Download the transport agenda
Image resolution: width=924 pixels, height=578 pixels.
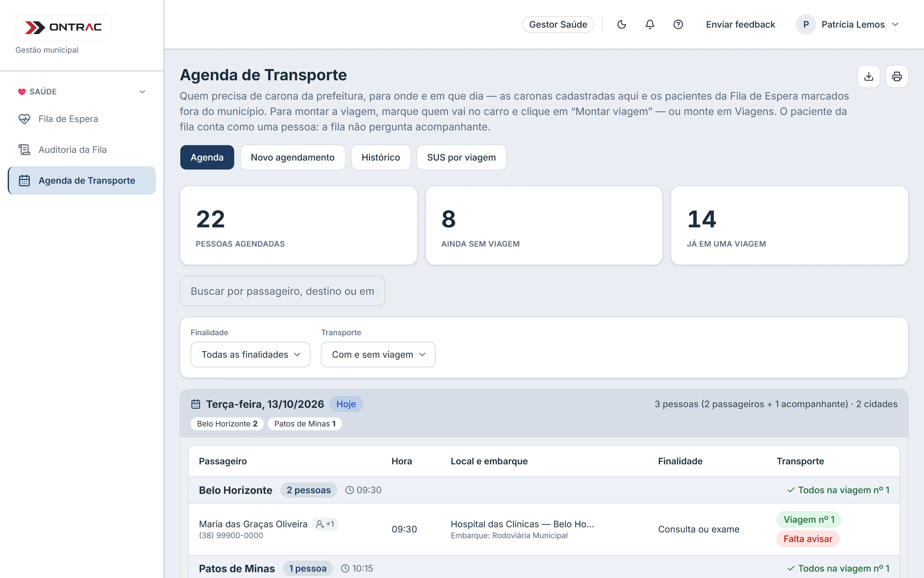[x=868, y=76]
